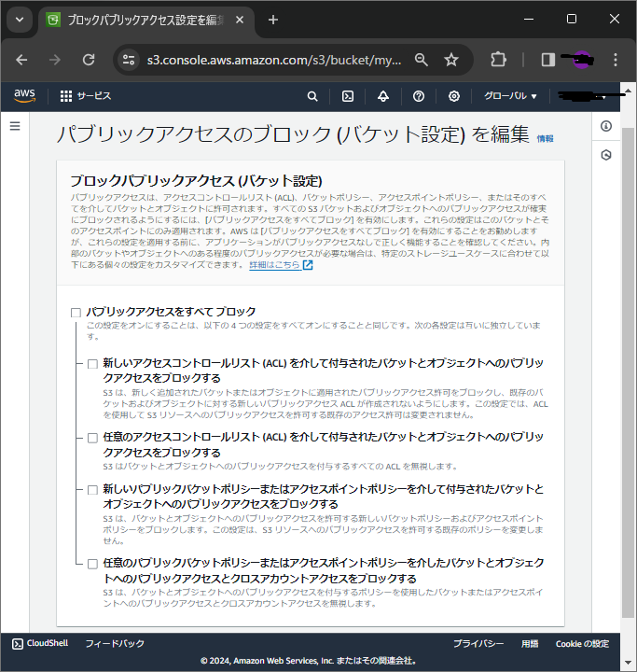Open the AWS console search icon
This screenshot has height=672, width=637.
pyautogui.click(x=312, y=96)
